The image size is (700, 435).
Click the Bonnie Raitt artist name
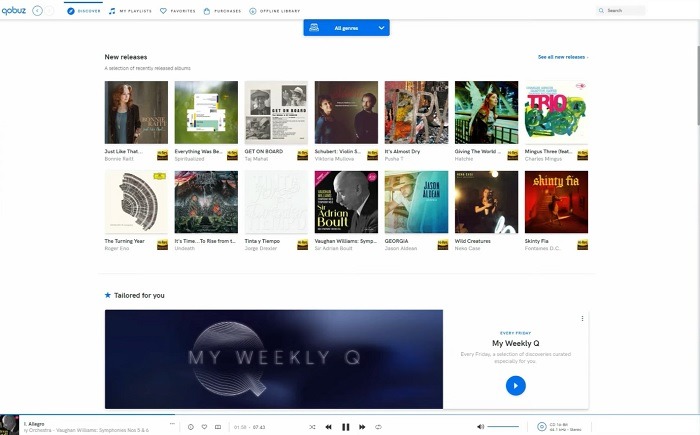[x=119, y=159]
